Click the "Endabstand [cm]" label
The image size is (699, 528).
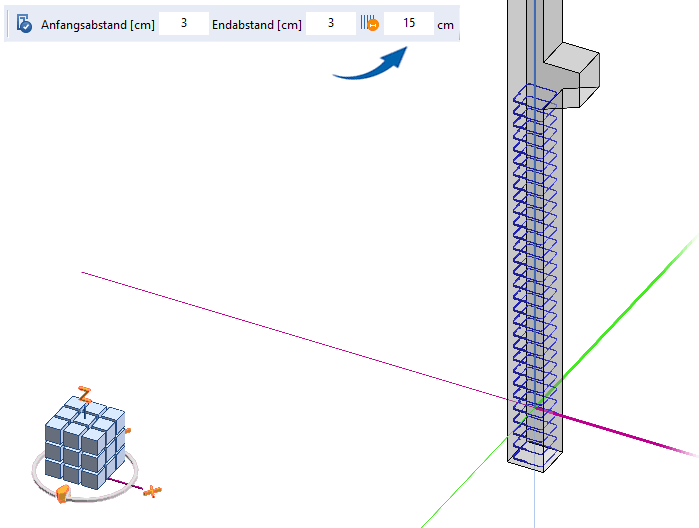click(257, 25)
